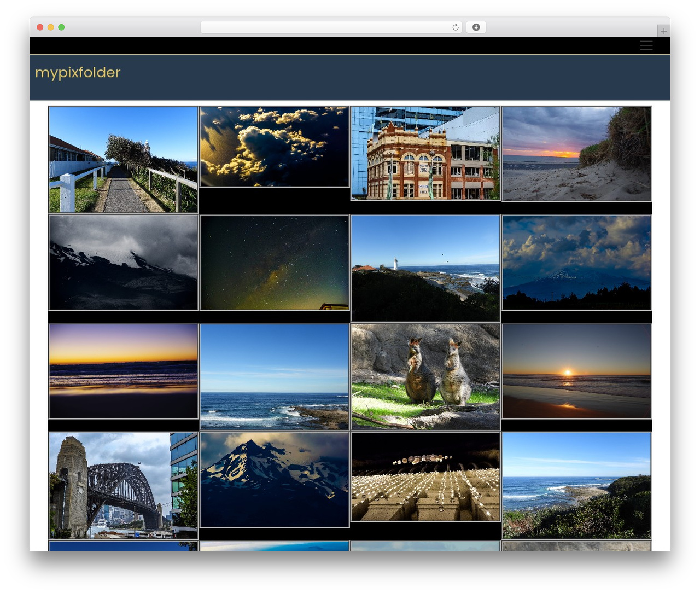Click the download arrow icon in the browser toolbar
Image resolution: width=700 pixels, height=593 pixels.
coord(476,27)
